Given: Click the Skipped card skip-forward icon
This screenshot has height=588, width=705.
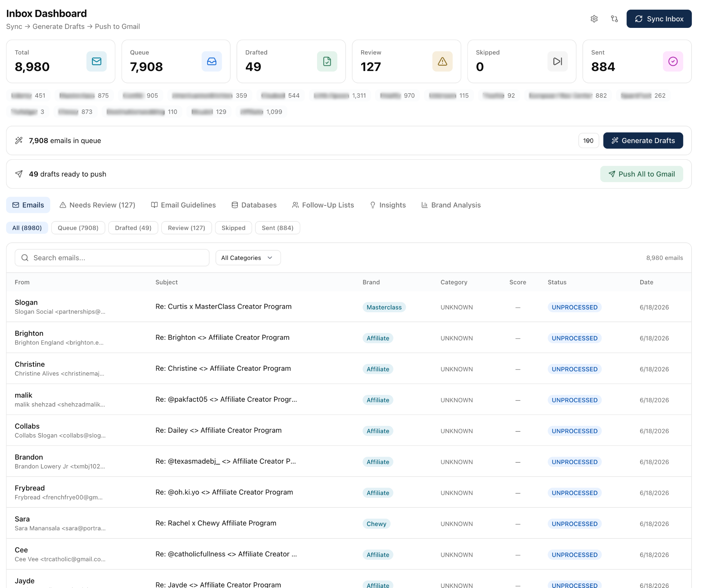Looking at the screenshot, I should (558, 61).
